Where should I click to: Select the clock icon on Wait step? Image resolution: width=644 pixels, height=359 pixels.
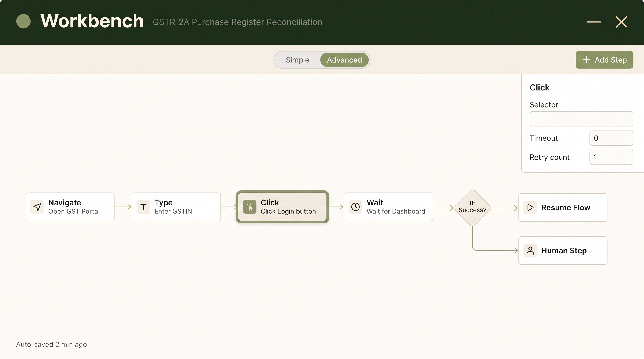(355, 207)
